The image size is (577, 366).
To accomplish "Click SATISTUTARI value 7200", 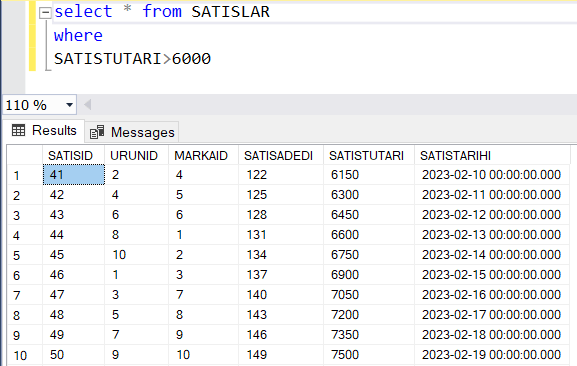I will [x=369, y=315].
